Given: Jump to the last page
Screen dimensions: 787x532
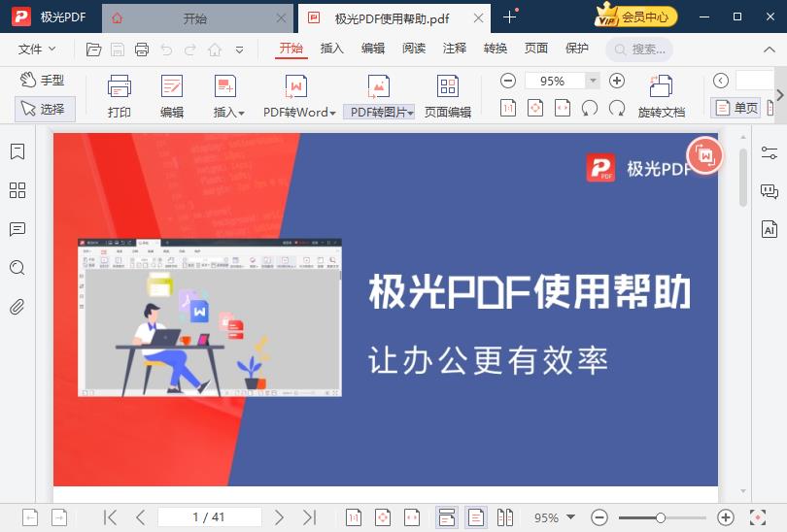Looking at the screenshot, I should click(x=310, y=517).
